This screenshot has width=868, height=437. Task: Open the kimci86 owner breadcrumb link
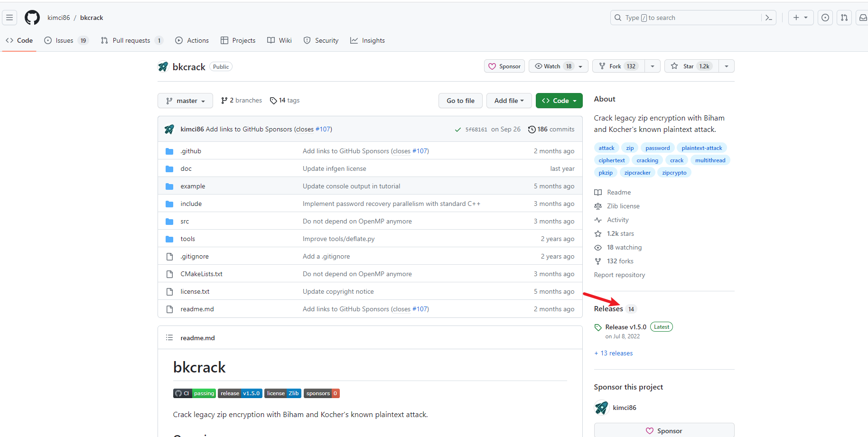pyautogui.click(x=58, y=18)
